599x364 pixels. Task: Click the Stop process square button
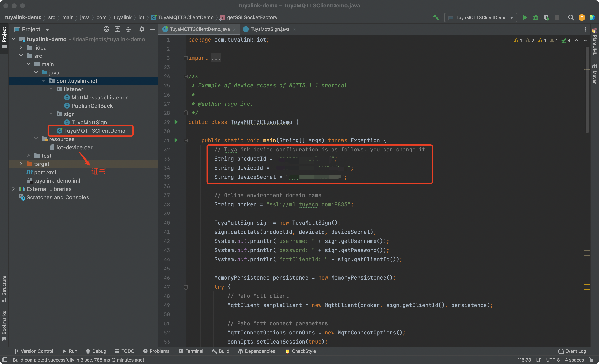point(557,17)
